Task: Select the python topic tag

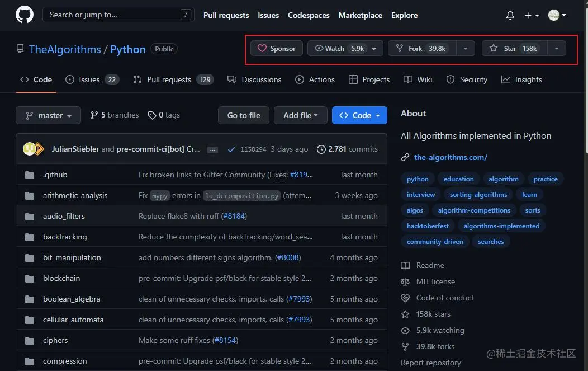Action: [x=418, y=179]
